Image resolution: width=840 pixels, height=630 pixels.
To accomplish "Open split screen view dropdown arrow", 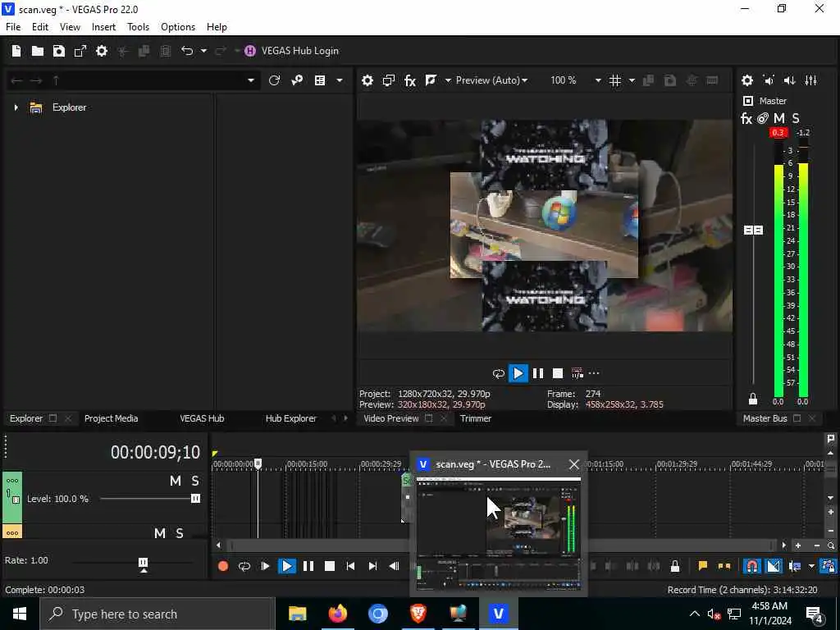I will click(448, 80).
